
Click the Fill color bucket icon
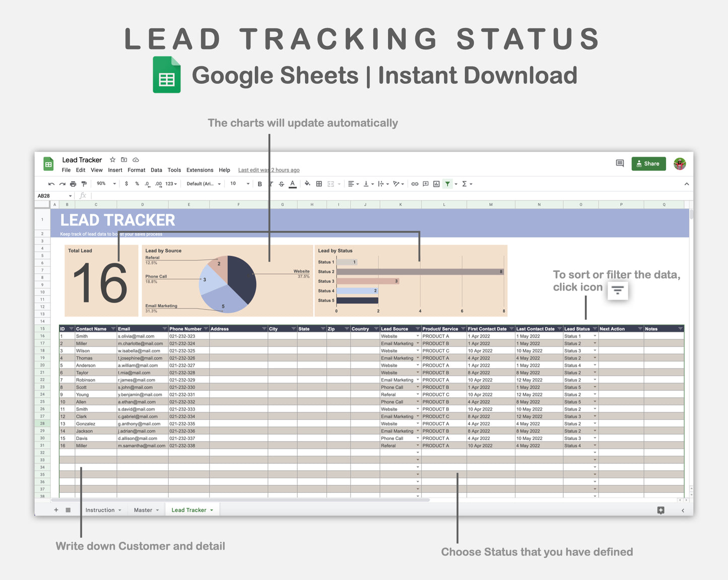(308, 183)
